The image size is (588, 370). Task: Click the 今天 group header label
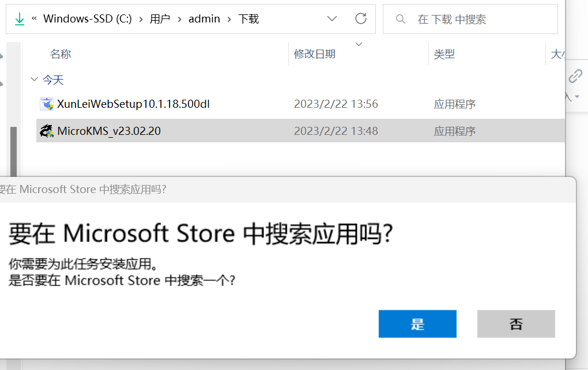tap(53, 80)
